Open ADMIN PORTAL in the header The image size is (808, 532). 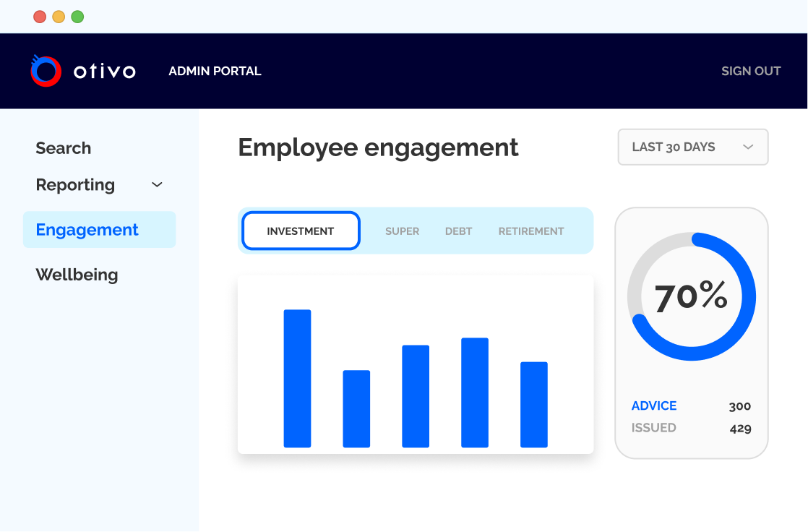click(x=215, y=71)
